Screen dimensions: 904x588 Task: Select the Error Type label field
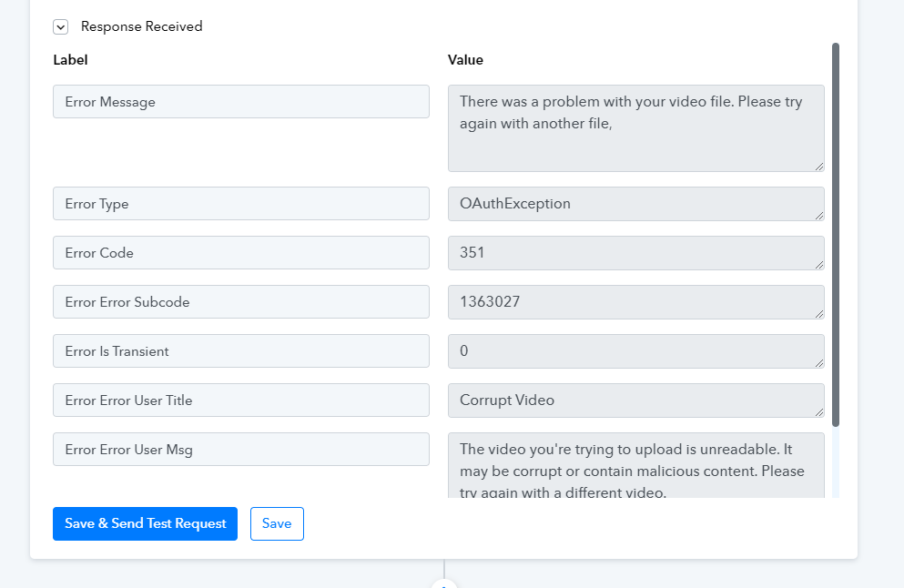(x=241, y=204)
